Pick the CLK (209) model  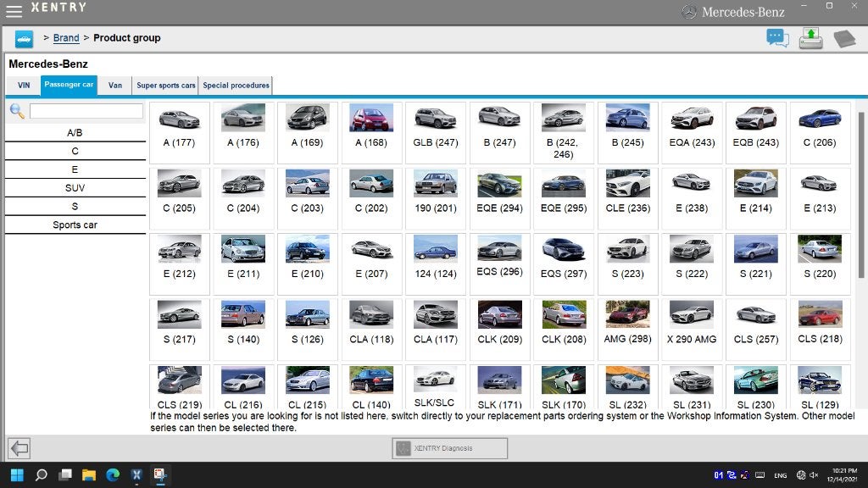[x=500, y=330]
